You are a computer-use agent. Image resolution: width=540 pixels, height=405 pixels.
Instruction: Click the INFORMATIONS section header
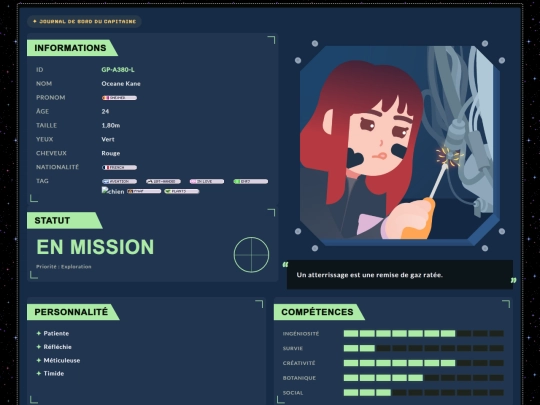coord(72,48)
